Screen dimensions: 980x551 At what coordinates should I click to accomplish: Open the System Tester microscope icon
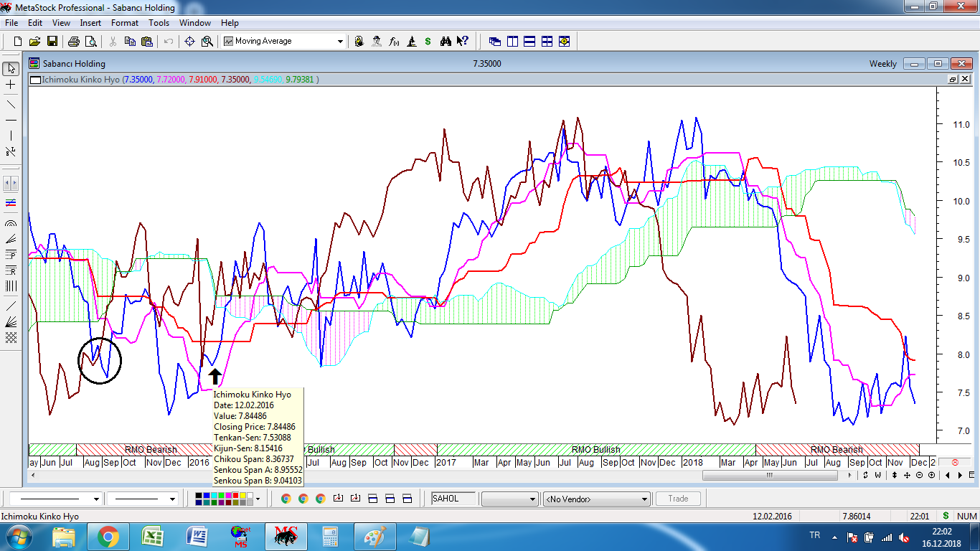(x=411, y=42)
